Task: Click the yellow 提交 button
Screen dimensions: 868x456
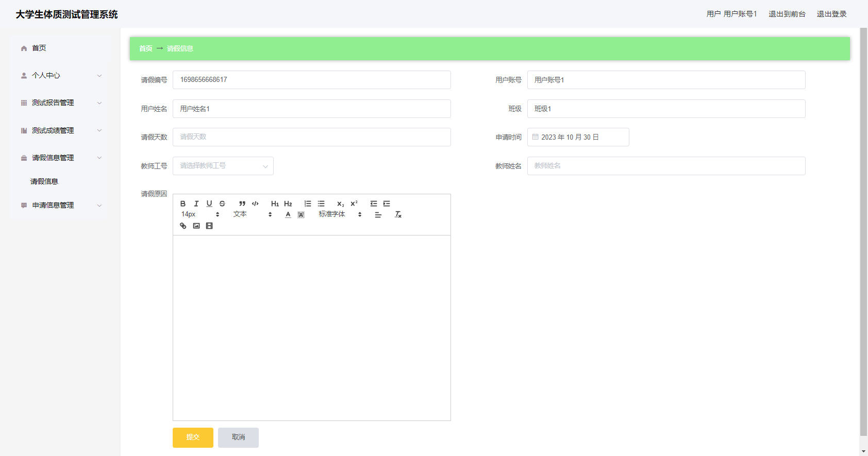Action: tap(193, 437)
